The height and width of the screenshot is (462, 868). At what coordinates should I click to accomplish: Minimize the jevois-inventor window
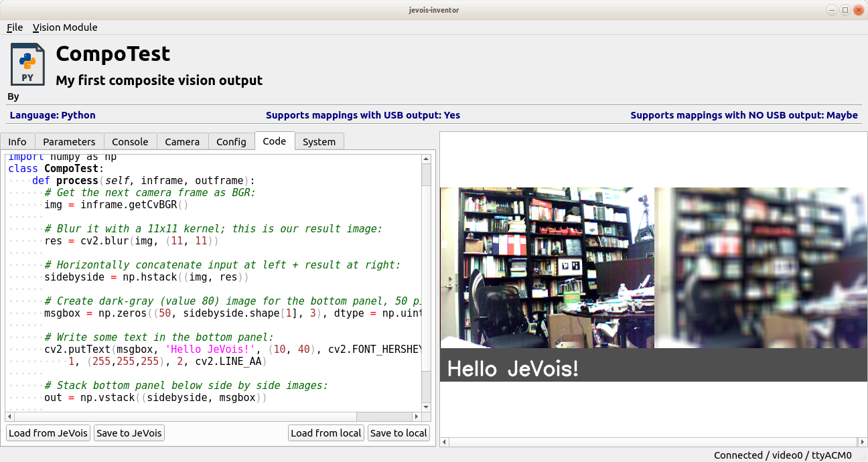point(832,9)
